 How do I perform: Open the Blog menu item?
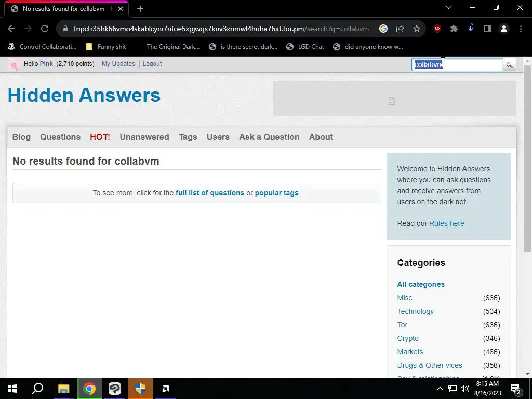[x=21, y=137]
